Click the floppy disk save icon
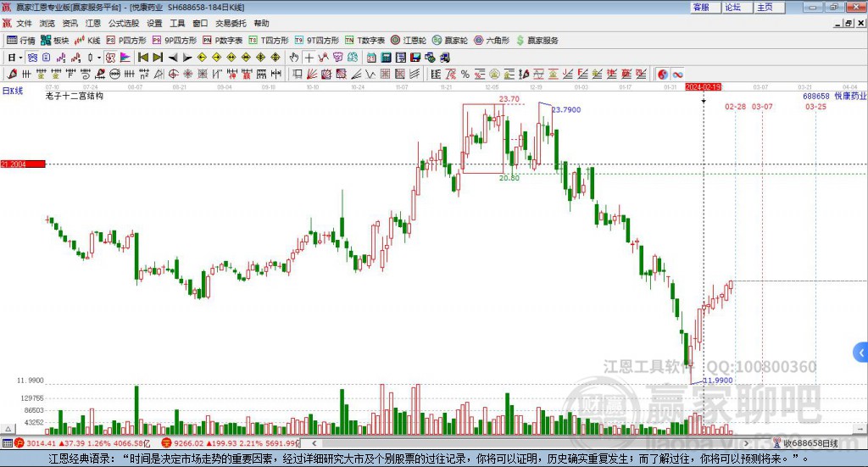868x467 pixels. click(415, 58)
